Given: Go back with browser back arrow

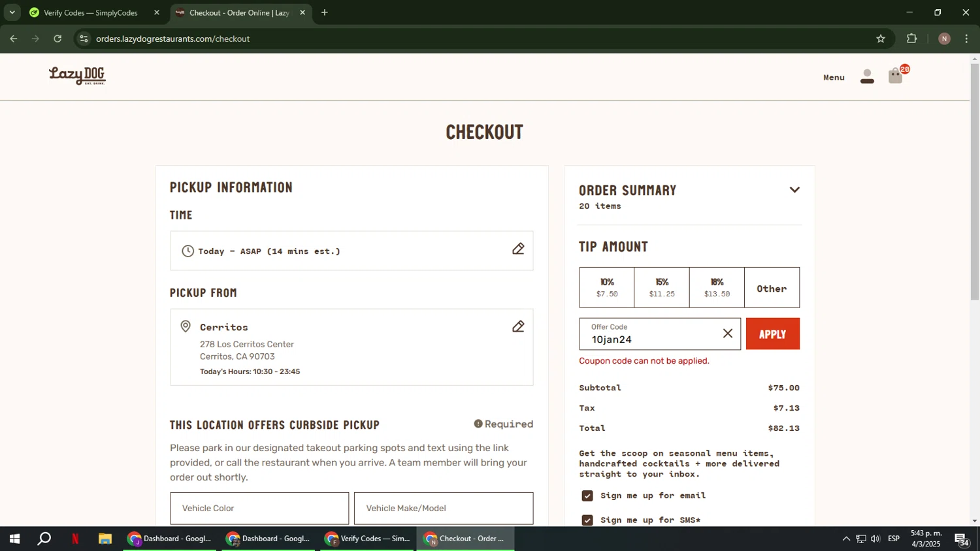Looking at the screenshot, I should pos(14,39).
